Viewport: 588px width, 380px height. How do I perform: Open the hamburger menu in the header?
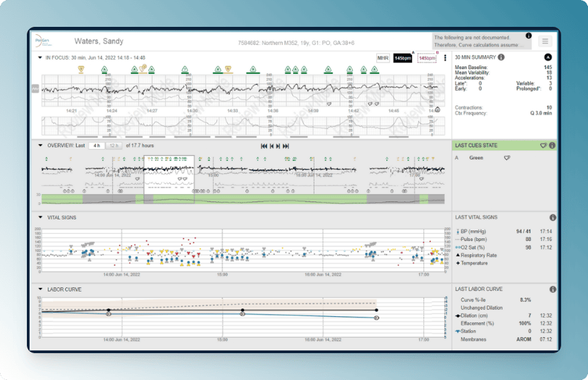coord(545,41)
